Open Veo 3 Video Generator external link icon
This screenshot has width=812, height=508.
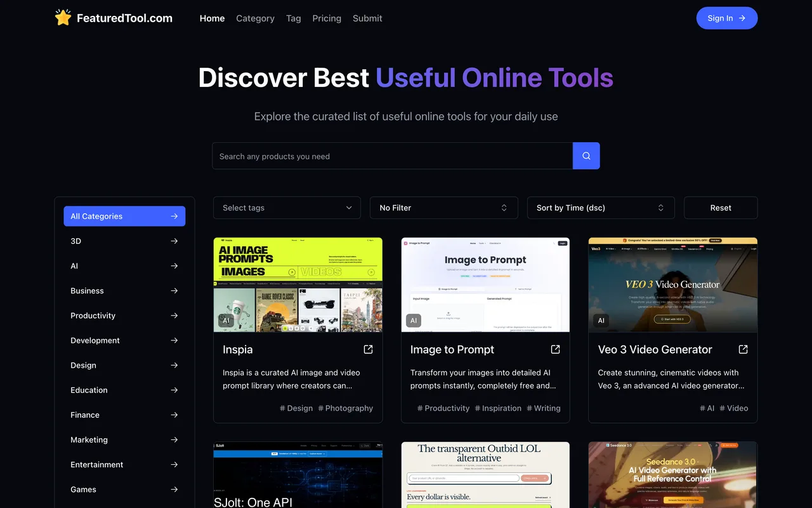coord(743,349)
